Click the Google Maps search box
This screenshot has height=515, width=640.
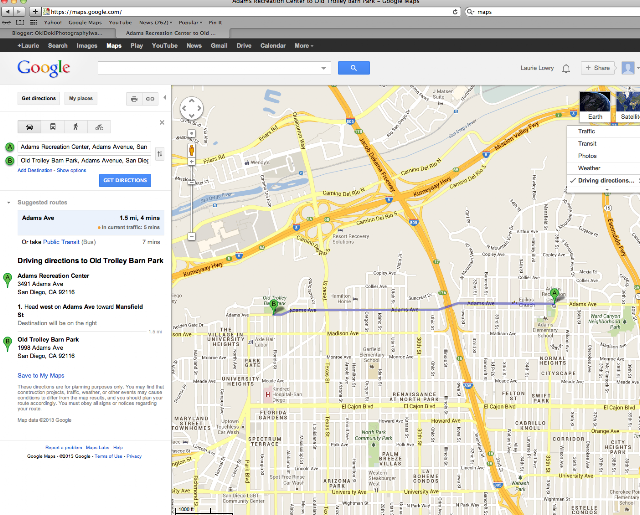coord(214,68)
